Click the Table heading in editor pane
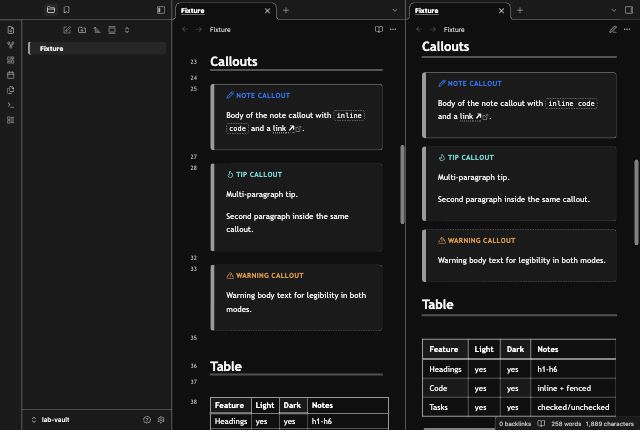Viewport: 640px width, 430px height. (226, 366)
